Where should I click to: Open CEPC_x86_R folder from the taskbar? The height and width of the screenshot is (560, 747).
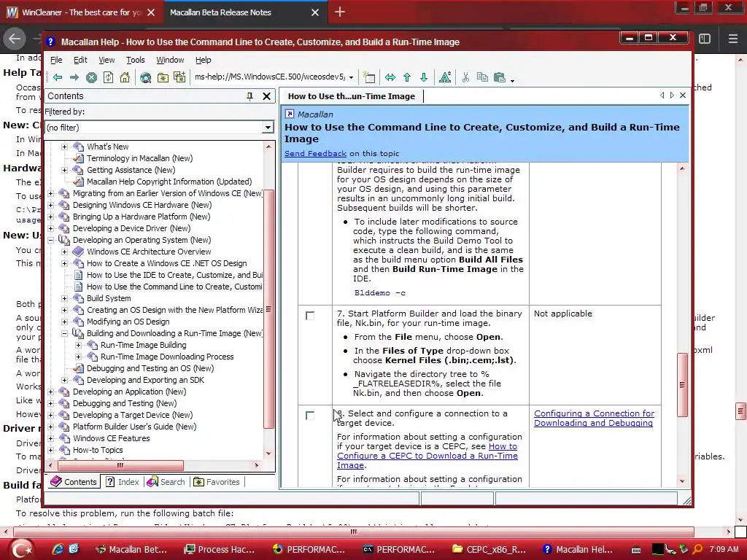click(489, 549)
